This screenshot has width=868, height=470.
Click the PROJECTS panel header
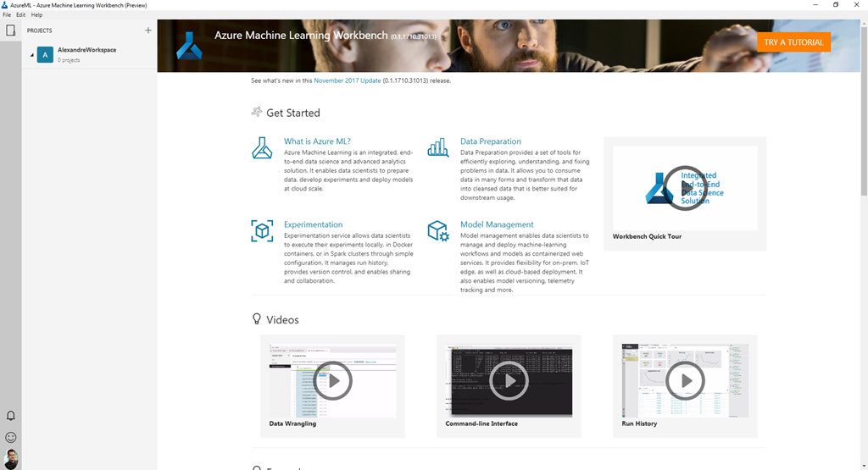[x=39, y=30]
